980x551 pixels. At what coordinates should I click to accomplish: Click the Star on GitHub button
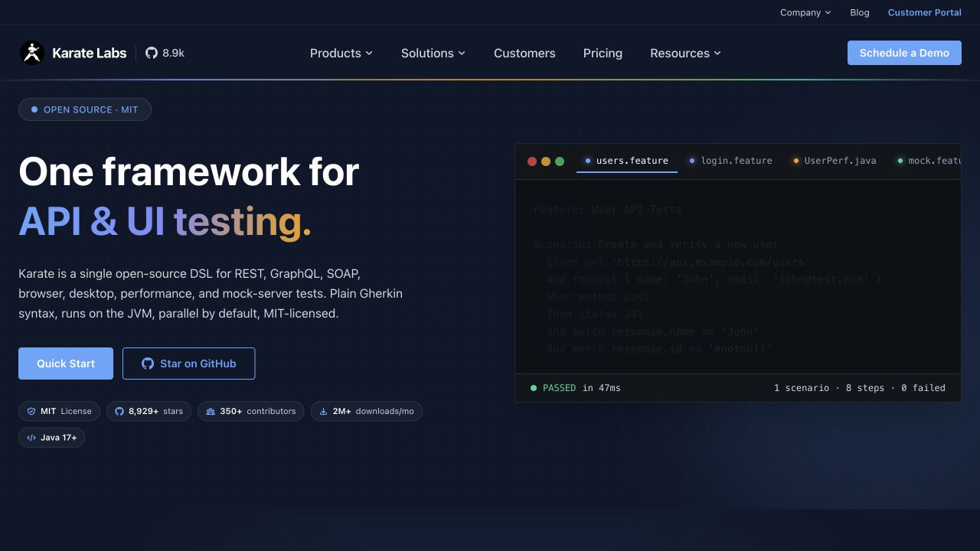tap(188, 364)
